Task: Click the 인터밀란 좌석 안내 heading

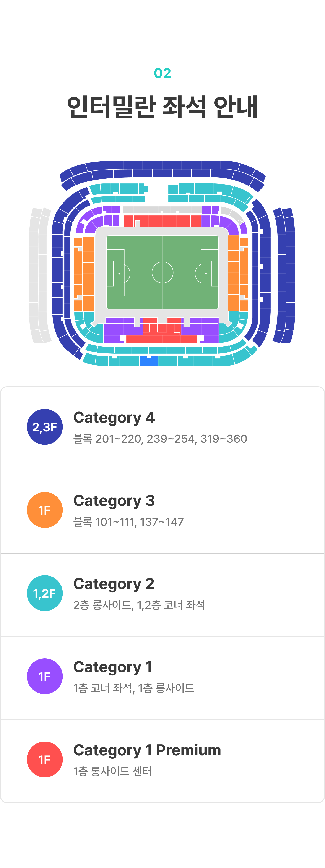Action: [162, 107]
